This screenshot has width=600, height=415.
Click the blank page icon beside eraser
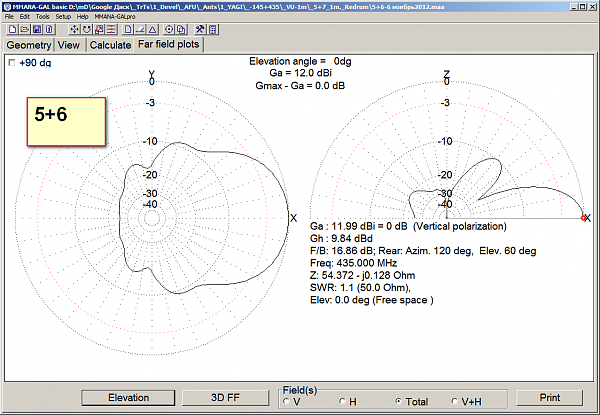(128, 29)
